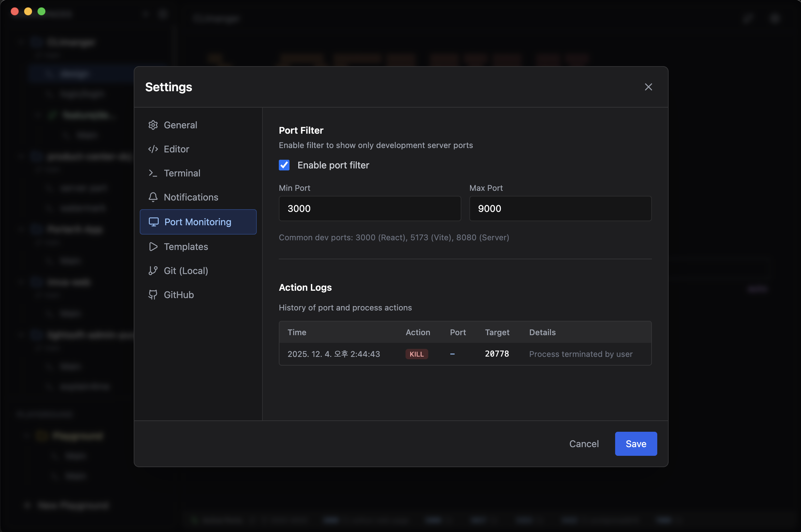Switch to the Notifications settings tab
This screenshot has width=801, height=532.
tap(191, 197)
